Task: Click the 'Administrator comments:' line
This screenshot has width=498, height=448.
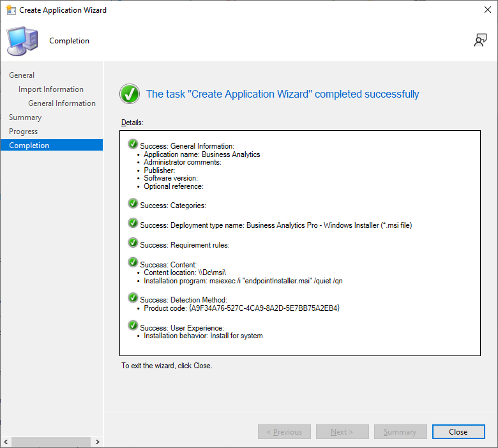Action: pyautogui.click(x=183, y=162)
